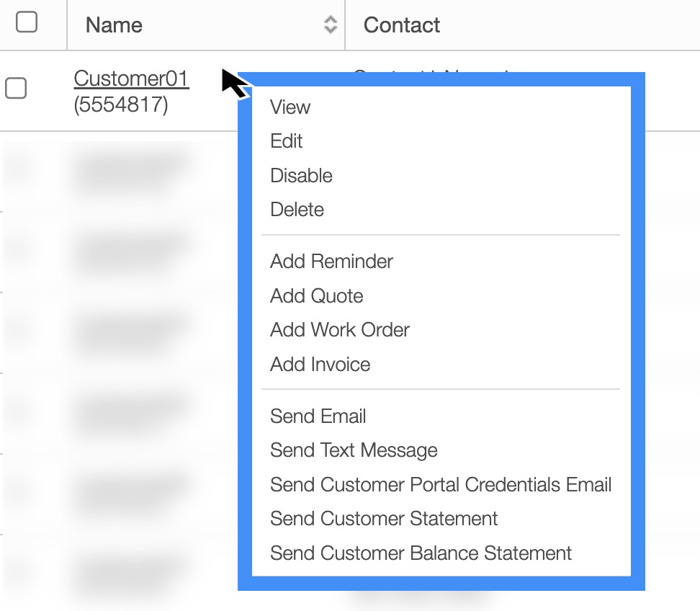Choose Disable in the context menu
The width and height of the screenshot is (700, 611).
click(301, 176)
